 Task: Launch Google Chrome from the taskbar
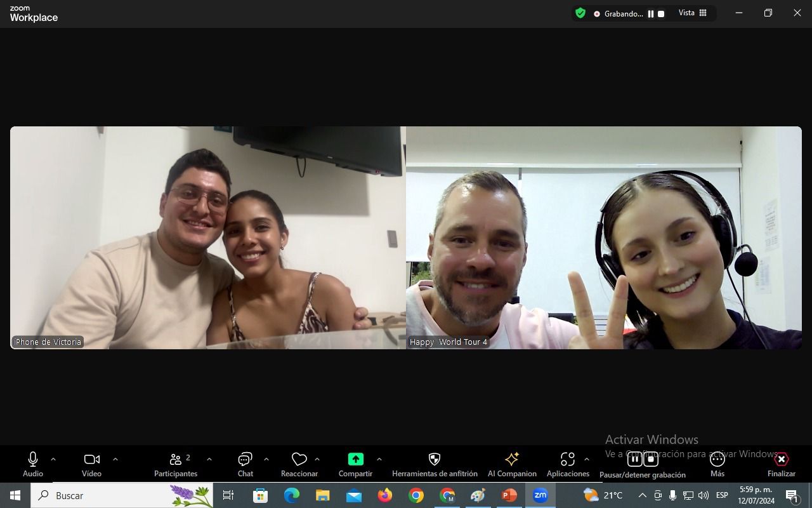(416, 495)
